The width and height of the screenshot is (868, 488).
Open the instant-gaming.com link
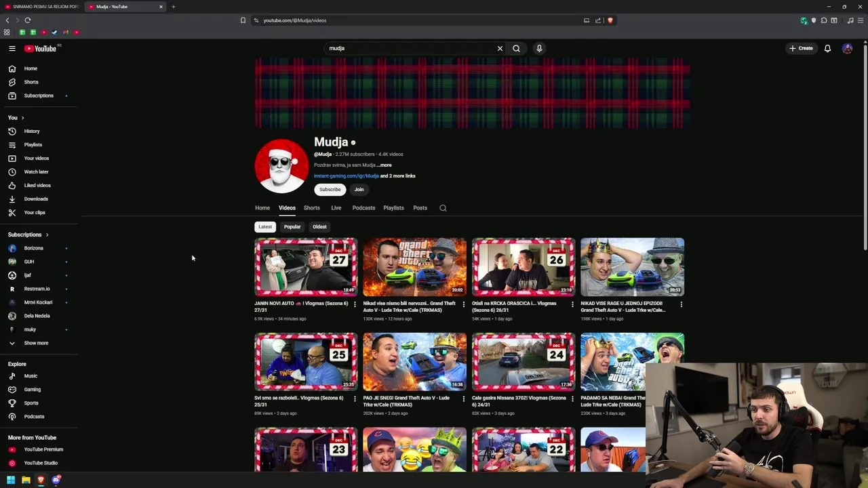[347, 176]
